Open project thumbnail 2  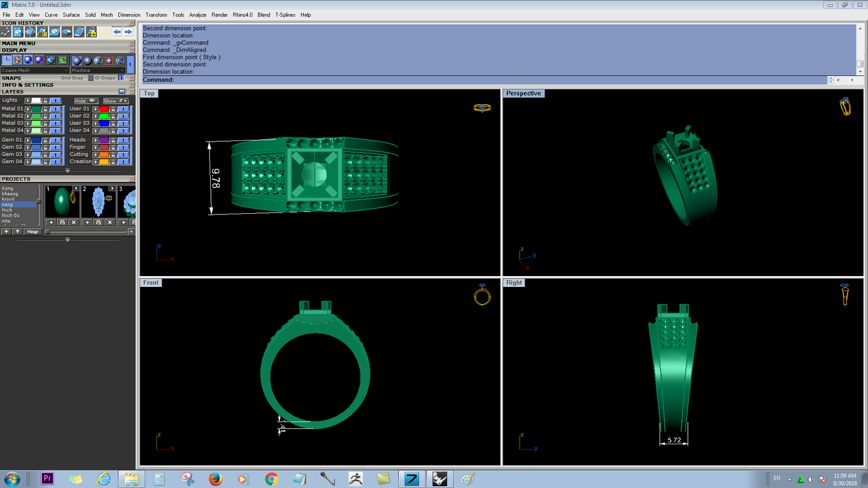[x=99, y=202]
